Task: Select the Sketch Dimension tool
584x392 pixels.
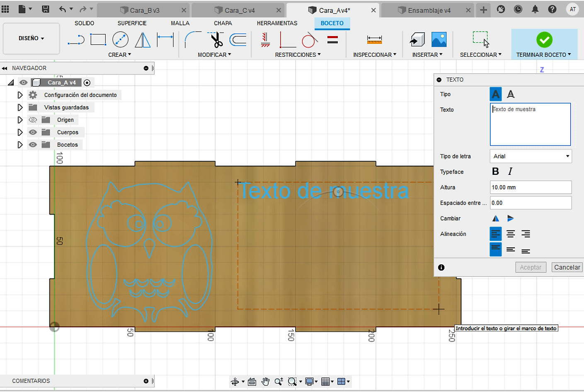Action: tap(165, 40)
